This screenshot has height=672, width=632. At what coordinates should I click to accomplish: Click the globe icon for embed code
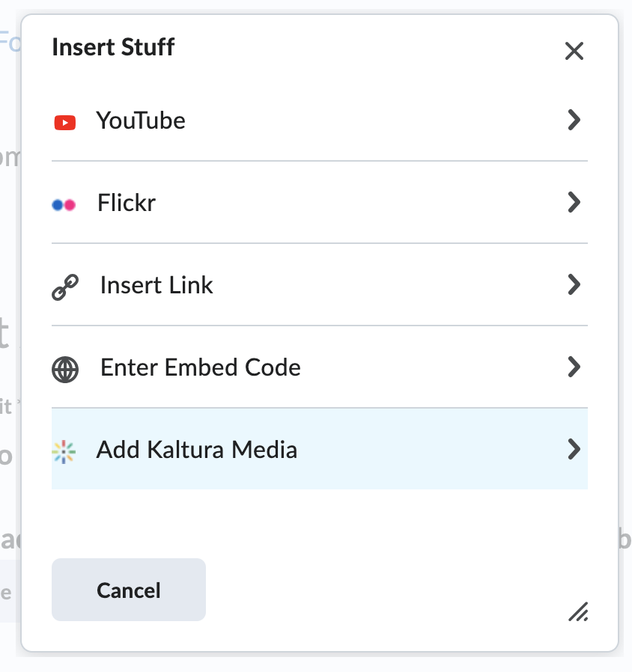65,369
